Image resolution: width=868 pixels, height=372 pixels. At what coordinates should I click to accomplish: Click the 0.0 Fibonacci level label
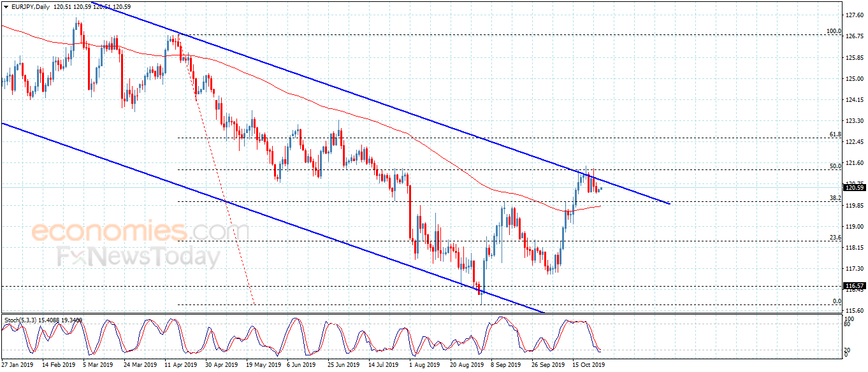click(837, 301)
